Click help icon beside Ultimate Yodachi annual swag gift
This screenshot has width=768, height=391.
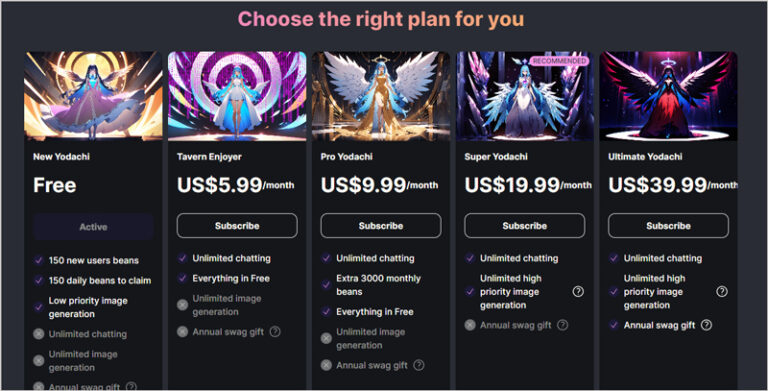pos(706,325)
